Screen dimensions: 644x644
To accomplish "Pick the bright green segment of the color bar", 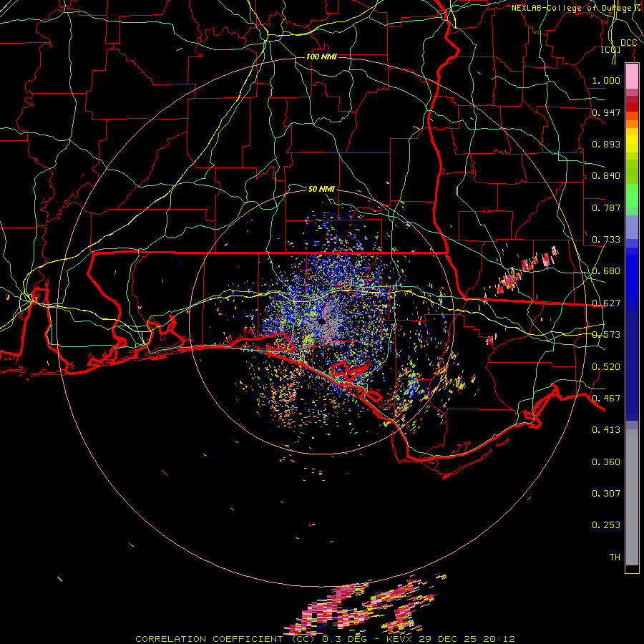I will [632, 195].
